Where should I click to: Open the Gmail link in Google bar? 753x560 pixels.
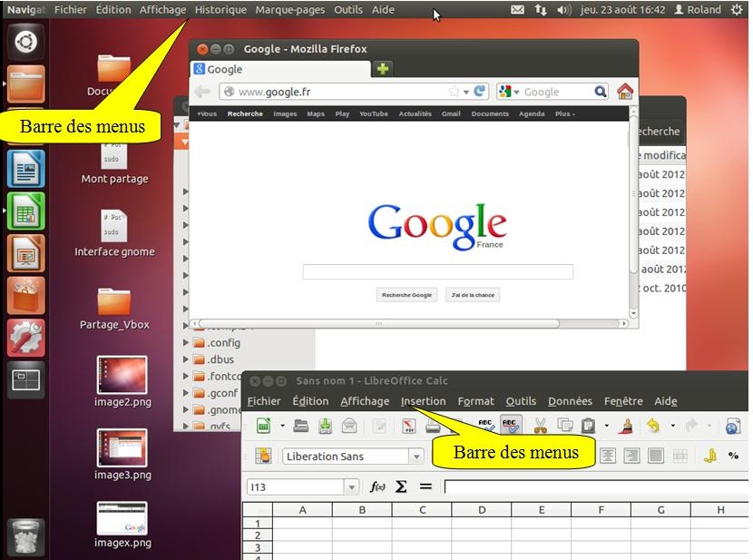click(x=451, y=113)
